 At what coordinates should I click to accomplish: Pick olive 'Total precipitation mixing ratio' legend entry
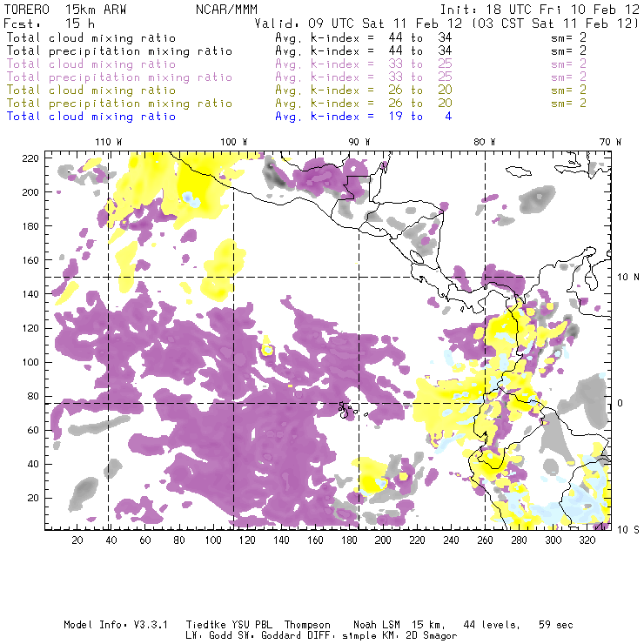point(119,104)
